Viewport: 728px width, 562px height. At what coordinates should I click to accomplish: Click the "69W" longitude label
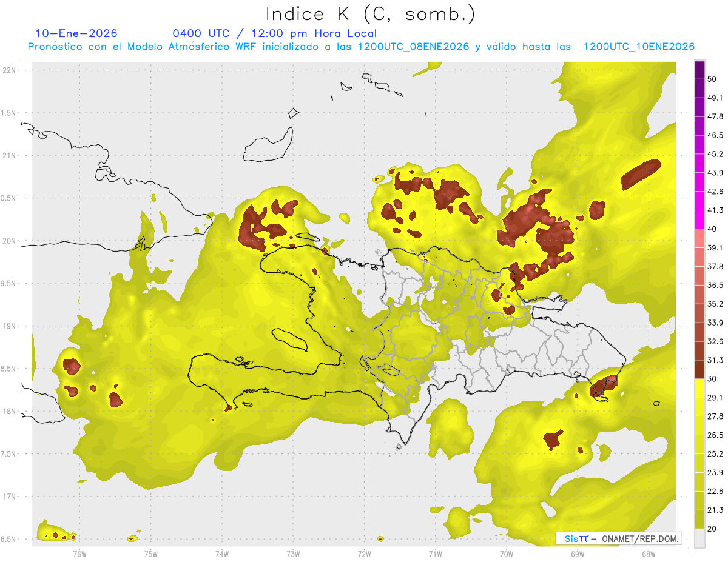point(577,554)
